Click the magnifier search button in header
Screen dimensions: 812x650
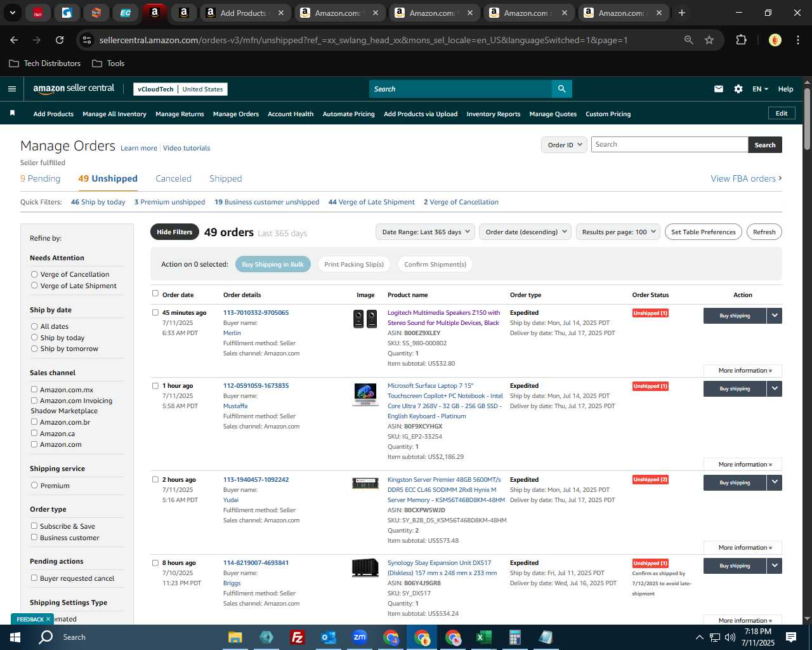tap(561, 89)
